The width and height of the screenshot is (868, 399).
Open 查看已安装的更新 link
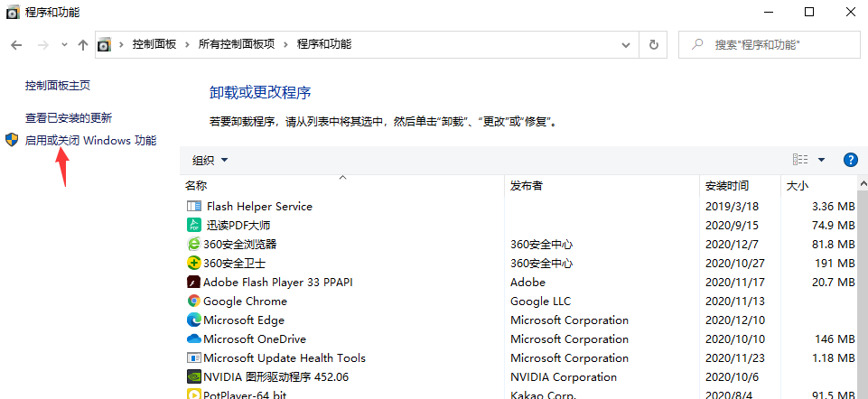click(69, 118)
